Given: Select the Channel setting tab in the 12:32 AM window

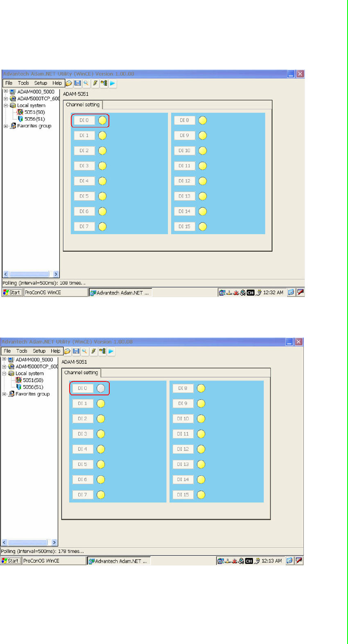Looking at the screenshot, I should coord(83,105).
